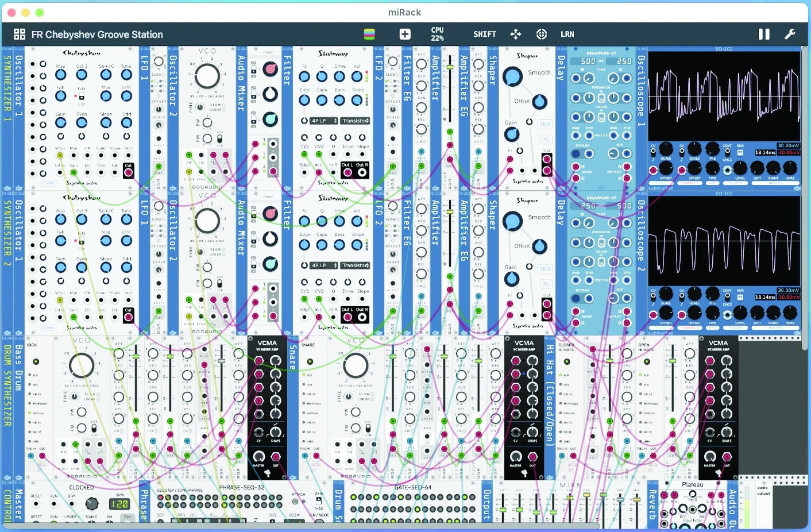
Task: Click pink knob on Synthesizer 1 Audio Mixer
Action: 270,69
